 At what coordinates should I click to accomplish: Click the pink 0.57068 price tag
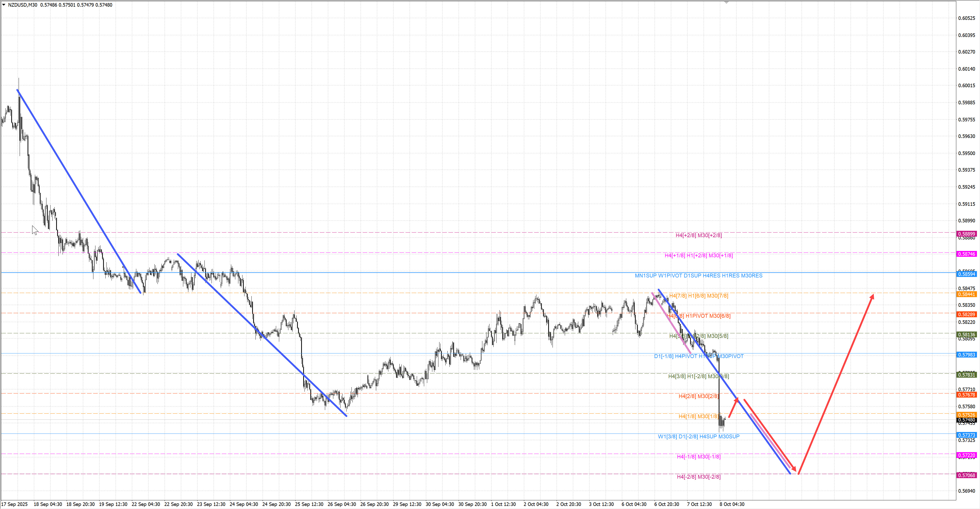[966, 475]
